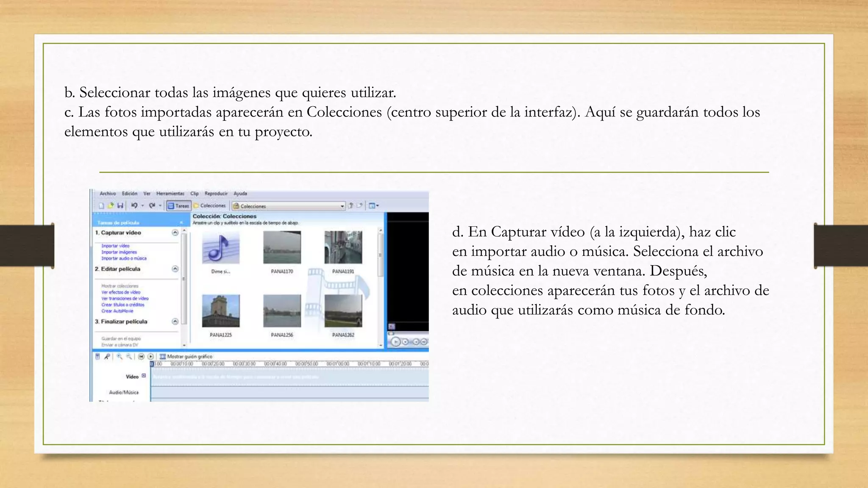Click the Stop button in preview monitor
This screenshot has width=868, height=488.
tap(406, 342)
